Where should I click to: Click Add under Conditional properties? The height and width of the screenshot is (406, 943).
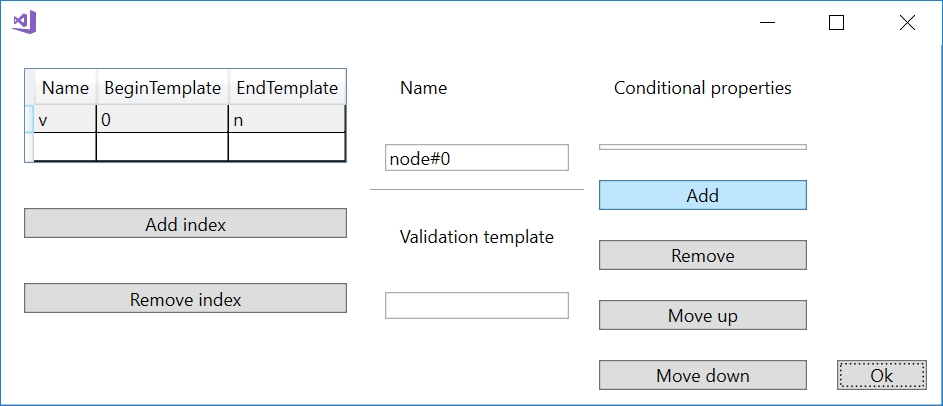pyautogui.click(x=702, y=195)
